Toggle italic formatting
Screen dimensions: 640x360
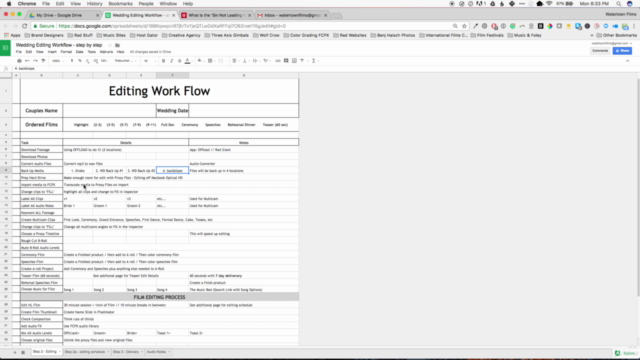point(172,61)
